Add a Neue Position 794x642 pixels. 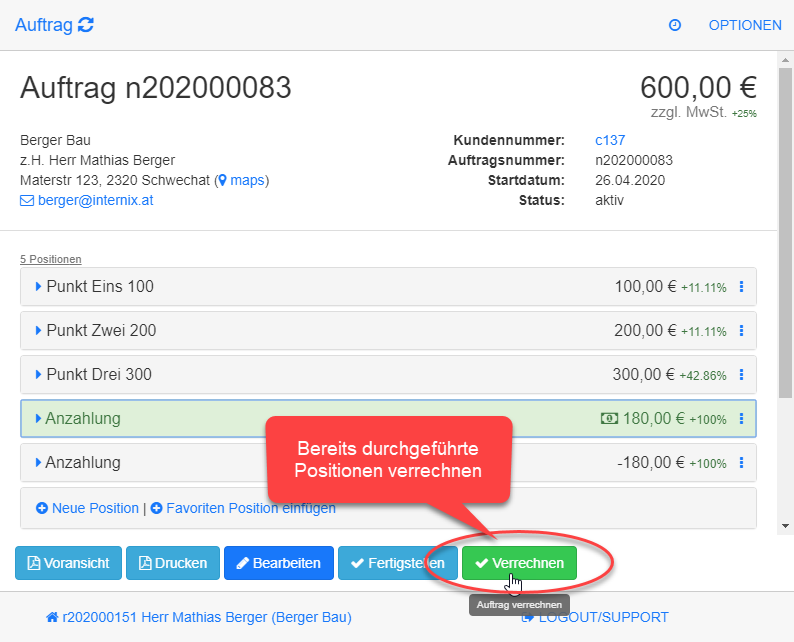pyautogui.click(x=87, y=508)
